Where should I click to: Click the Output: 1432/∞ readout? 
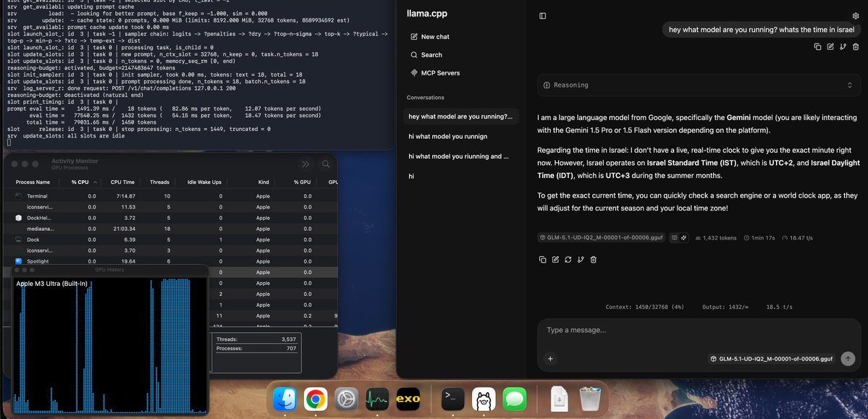click(725, 307)
